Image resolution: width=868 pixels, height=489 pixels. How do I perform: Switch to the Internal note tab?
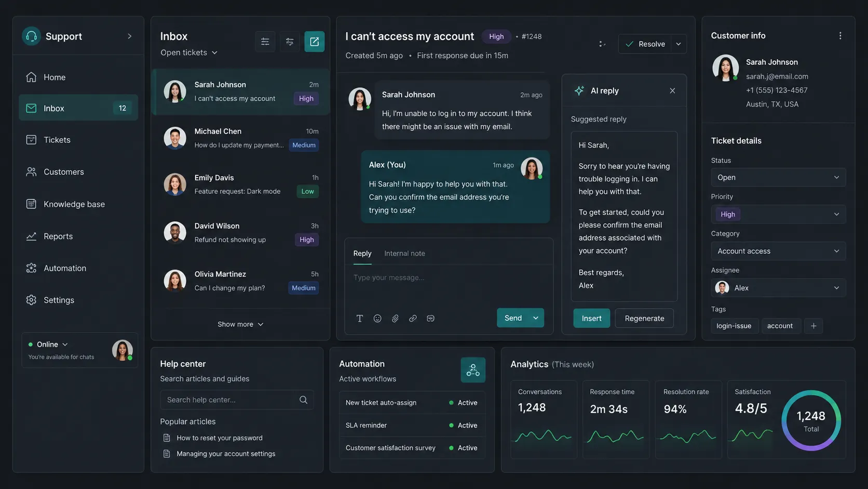click(404, 254)
